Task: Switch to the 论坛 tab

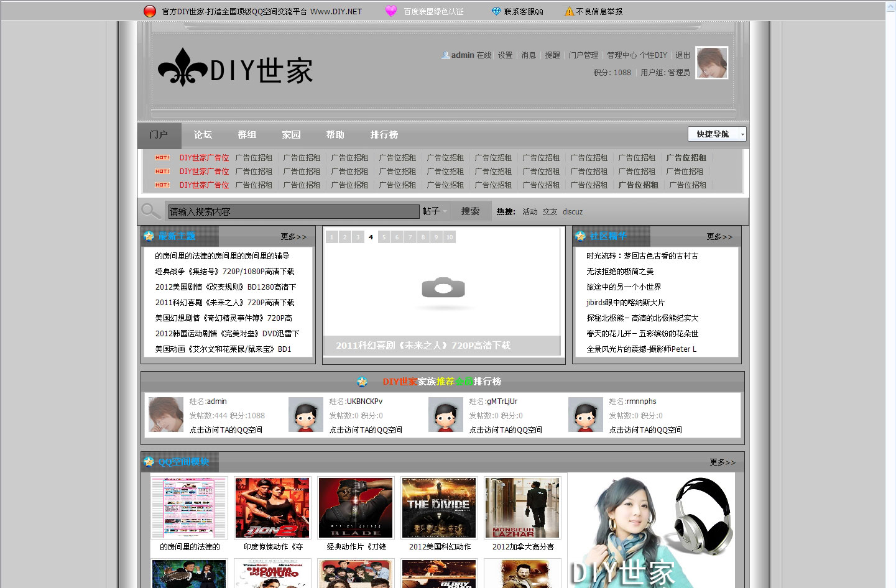Action: tap(203, 135)
